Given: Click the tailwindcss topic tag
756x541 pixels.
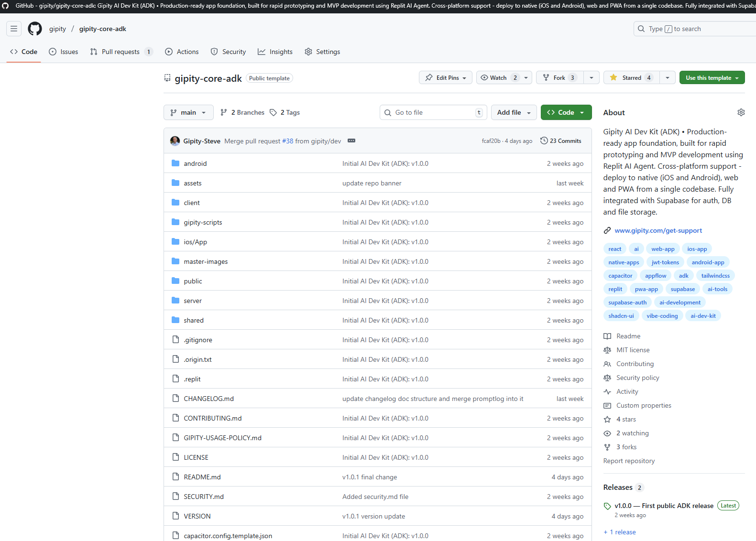Looking at the screenshot, I should point(716,276).
